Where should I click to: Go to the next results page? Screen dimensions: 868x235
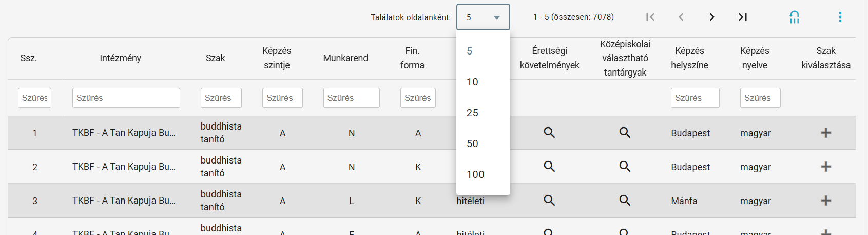pos(712,17)
